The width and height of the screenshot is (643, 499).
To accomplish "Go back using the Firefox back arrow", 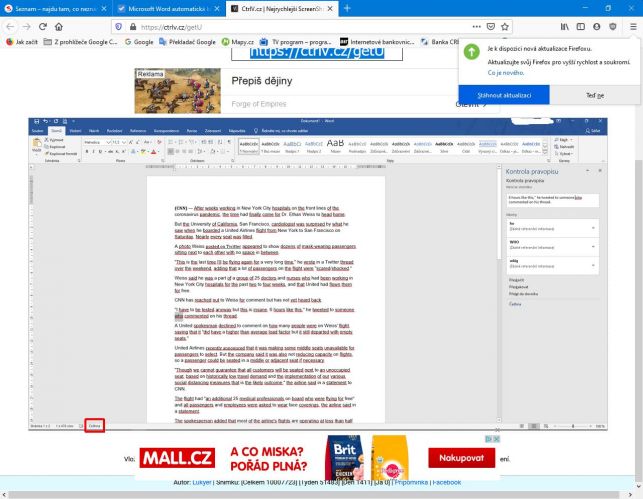I will (x=10, y=27).
